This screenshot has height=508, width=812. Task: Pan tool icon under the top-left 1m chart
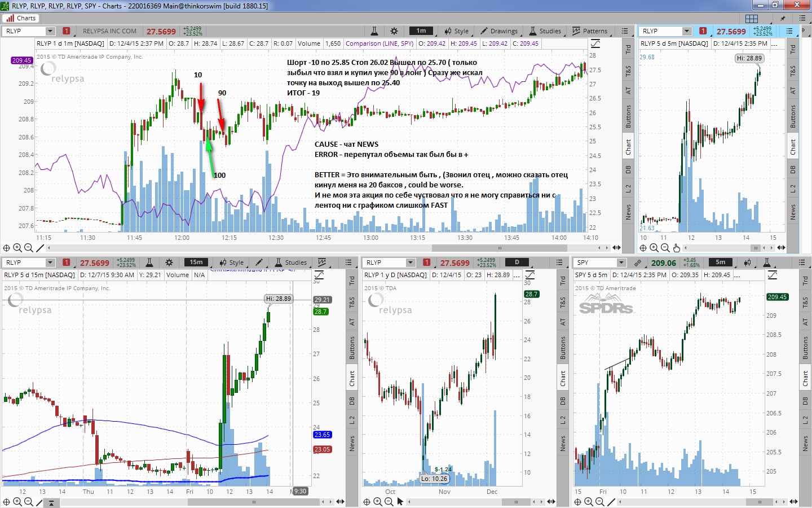coord(7,248)
